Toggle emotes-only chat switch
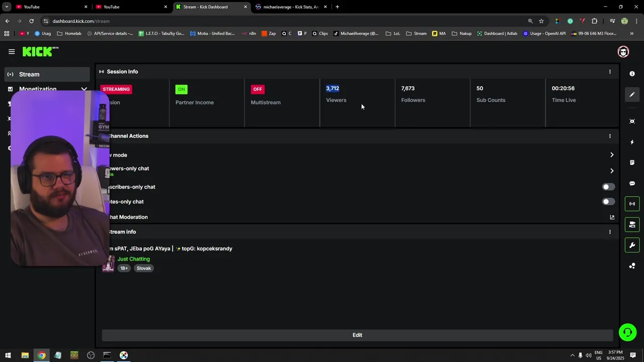The width and height of the screenshot is (644, 362). (608, 202)
